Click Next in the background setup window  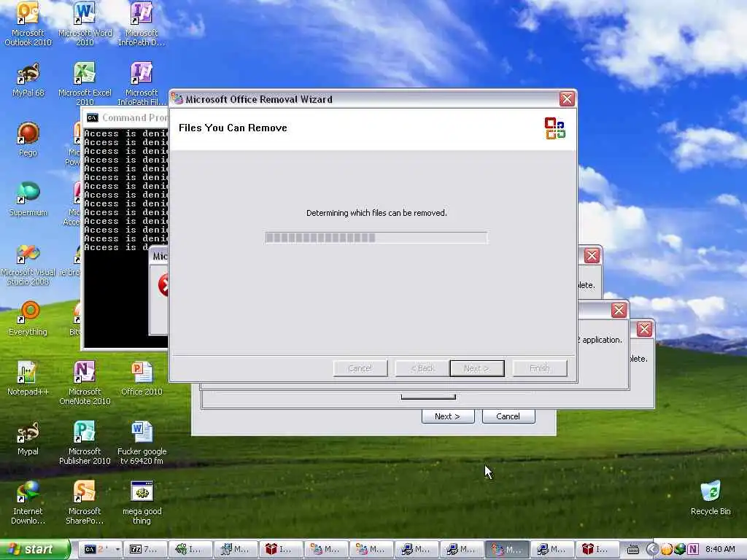point(448,416)
